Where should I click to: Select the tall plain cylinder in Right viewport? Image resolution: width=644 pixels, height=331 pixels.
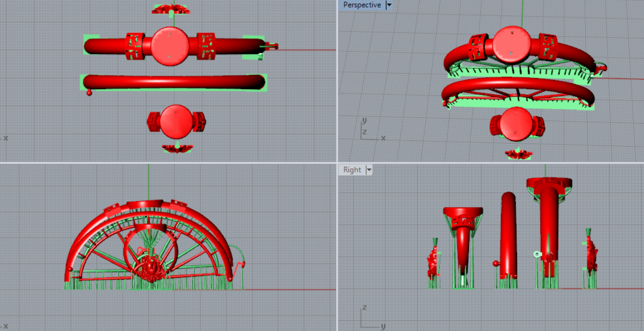click(x=508, y=235)
